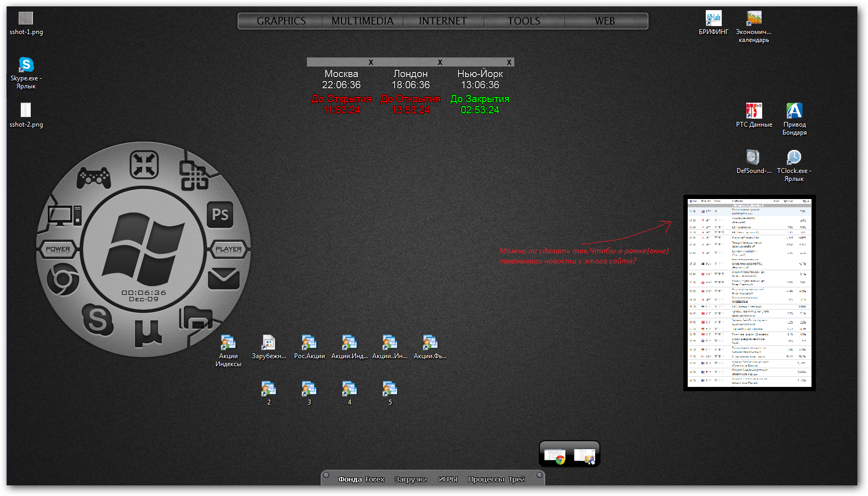The image size is (868, 496).
Task: Open the computer icon in circular launcher
Action: 65,216
